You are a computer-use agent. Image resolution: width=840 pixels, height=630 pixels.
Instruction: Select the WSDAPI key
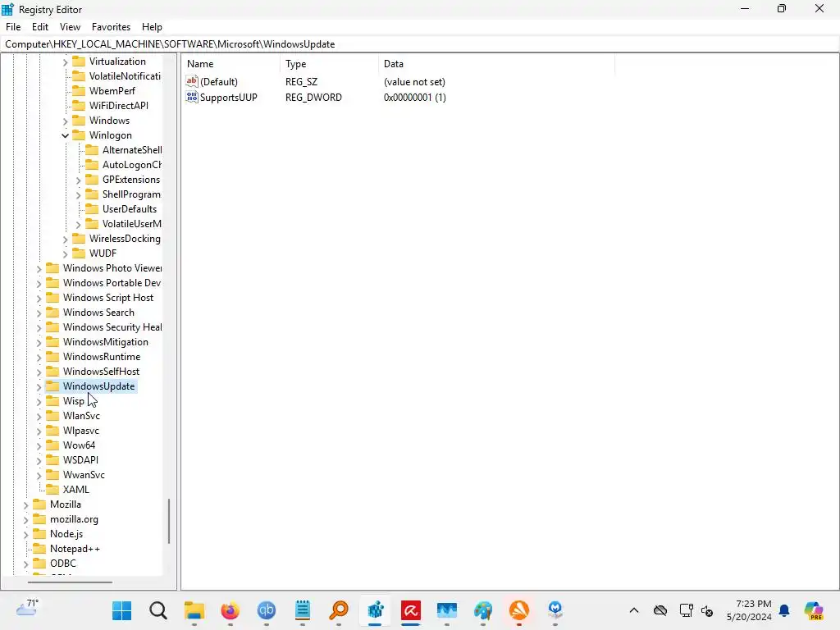point(80,460)
